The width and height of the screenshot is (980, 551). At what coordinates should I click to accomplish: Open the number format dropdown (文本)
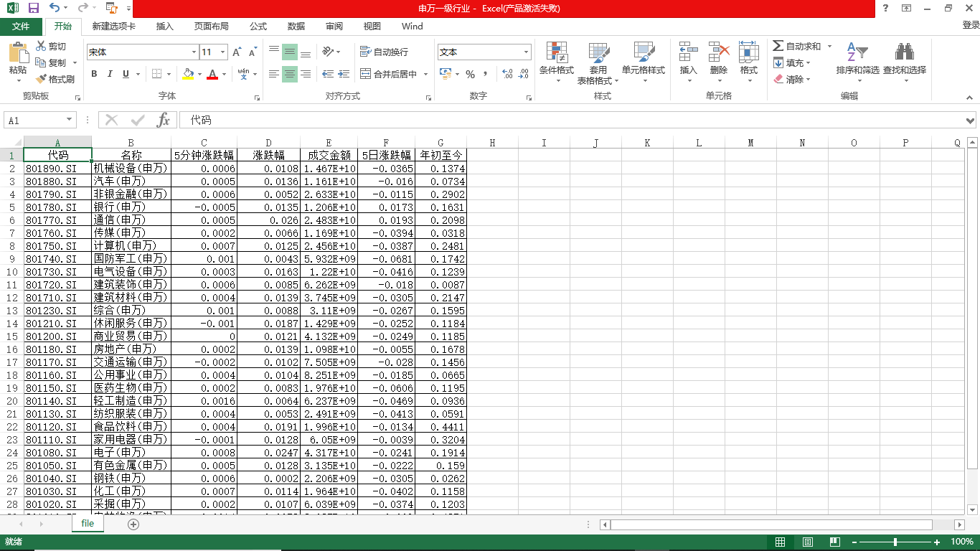point(526,52)
